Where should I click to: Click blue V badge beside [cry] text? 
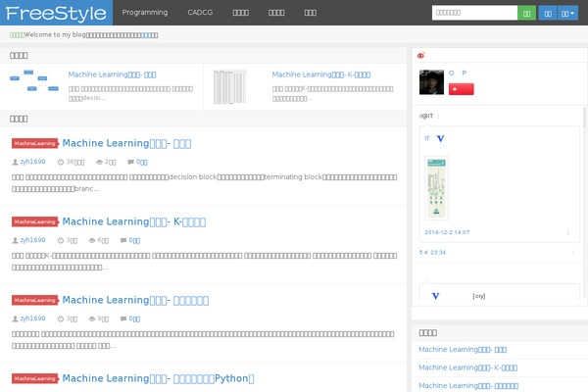point(435,296)
